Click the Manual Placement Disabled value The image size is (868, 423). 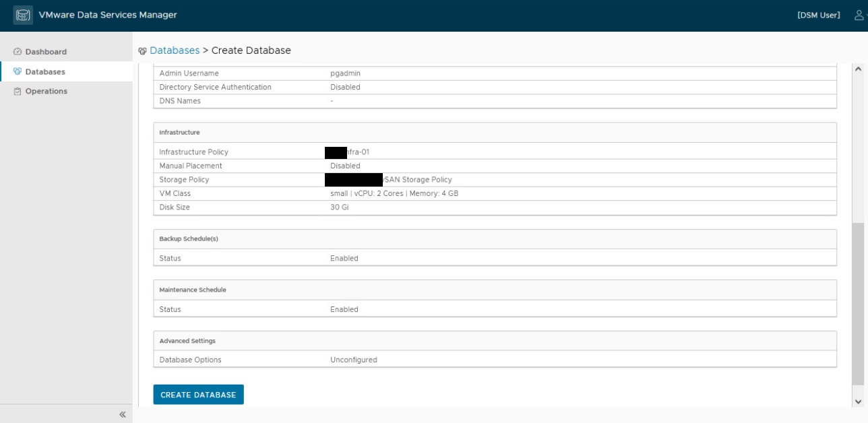[x=345, y=166]
